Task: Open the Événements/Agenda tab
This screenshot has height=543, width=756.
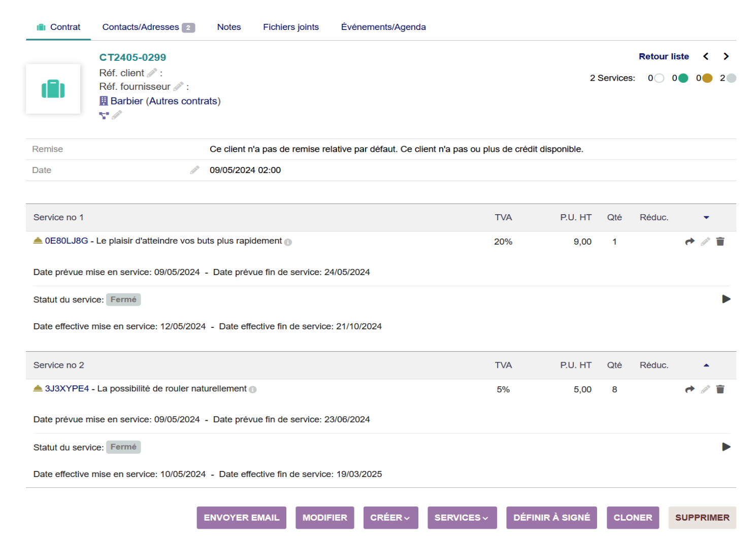Action: tap(383, 27)
